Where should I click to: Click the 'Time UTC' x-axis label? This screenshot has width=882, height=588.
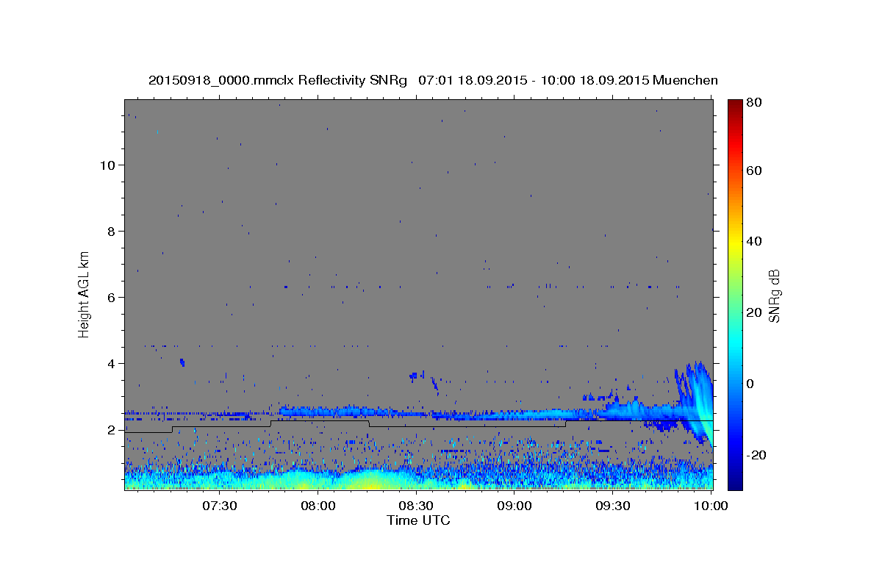tap(418, 520)
